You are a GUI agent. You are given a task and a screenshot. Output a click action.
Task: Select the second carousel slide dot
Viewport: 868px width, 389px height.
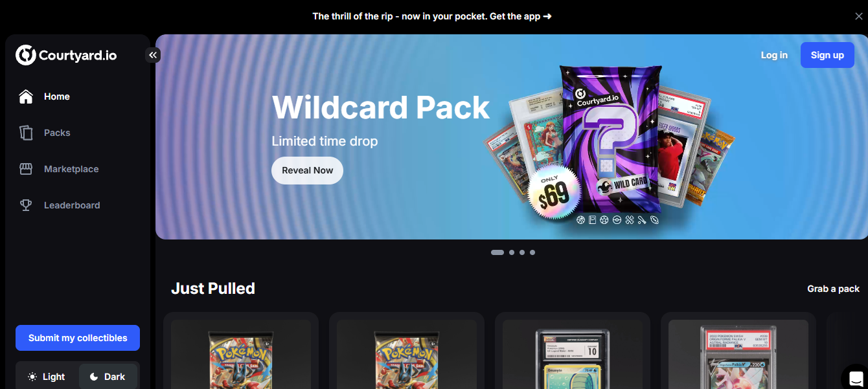pyautogui.click(x=512, y=252)
